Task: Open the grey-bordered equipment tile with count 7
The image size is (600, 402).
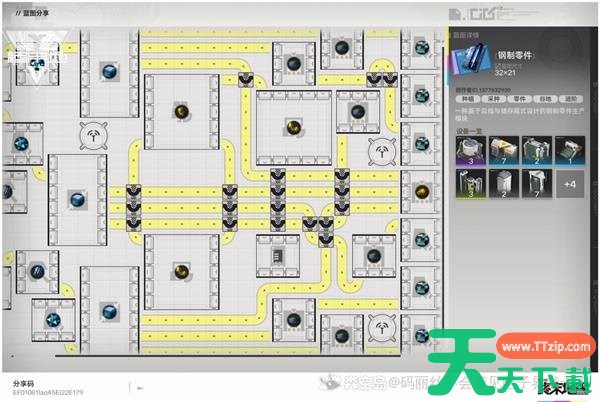Action: tap(536, 184)
